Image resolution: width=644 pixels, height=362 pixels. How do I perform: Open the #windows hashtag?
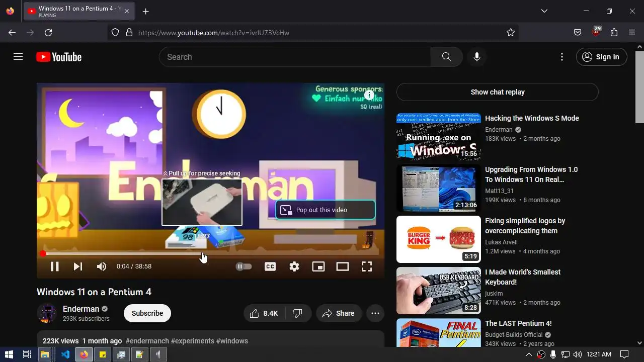tap(232, 341)
